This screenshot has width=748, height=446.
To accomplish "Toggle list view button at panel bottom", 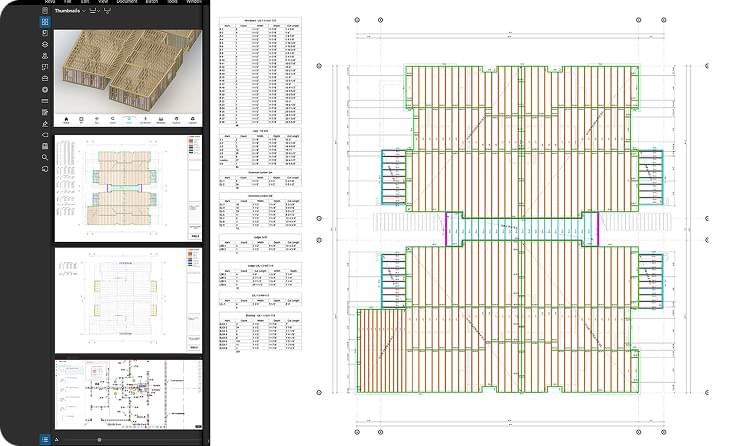I will tap(45, 439).
